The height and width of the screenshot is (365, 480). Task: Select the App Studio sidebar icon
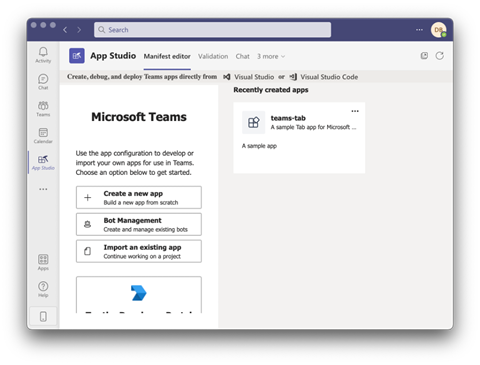pyautogui.click(x=43, y=162)
